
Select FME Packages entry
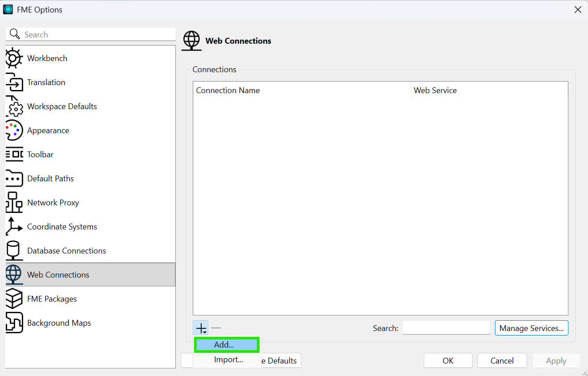pos(90,299)
